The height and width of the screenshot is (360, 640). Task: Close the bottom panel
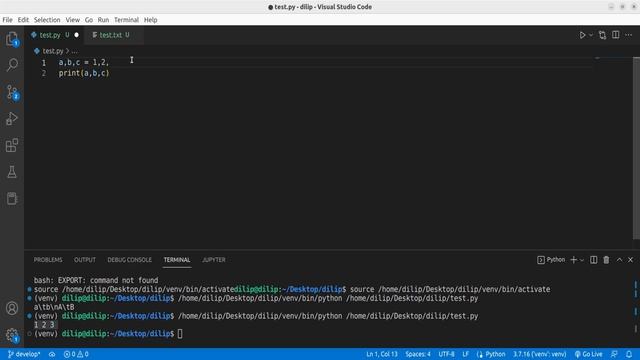click(631, 260)
